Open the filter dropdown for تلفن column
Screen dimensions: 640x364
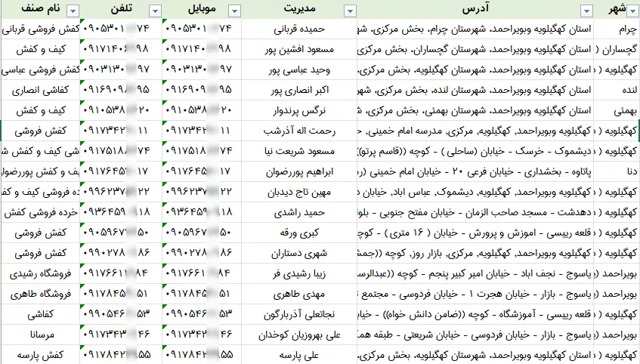click(x=155, y=11)
